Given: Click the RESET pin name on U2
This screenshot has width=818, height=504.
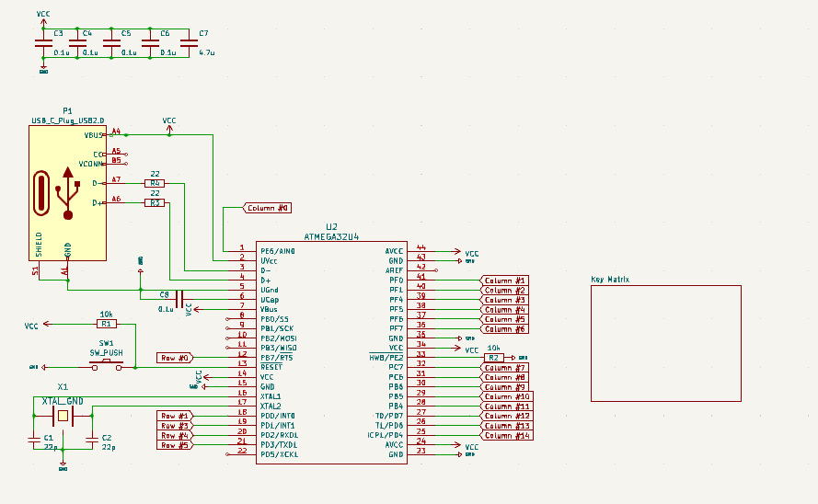Looking at the screenshot, I should (271, 368).
